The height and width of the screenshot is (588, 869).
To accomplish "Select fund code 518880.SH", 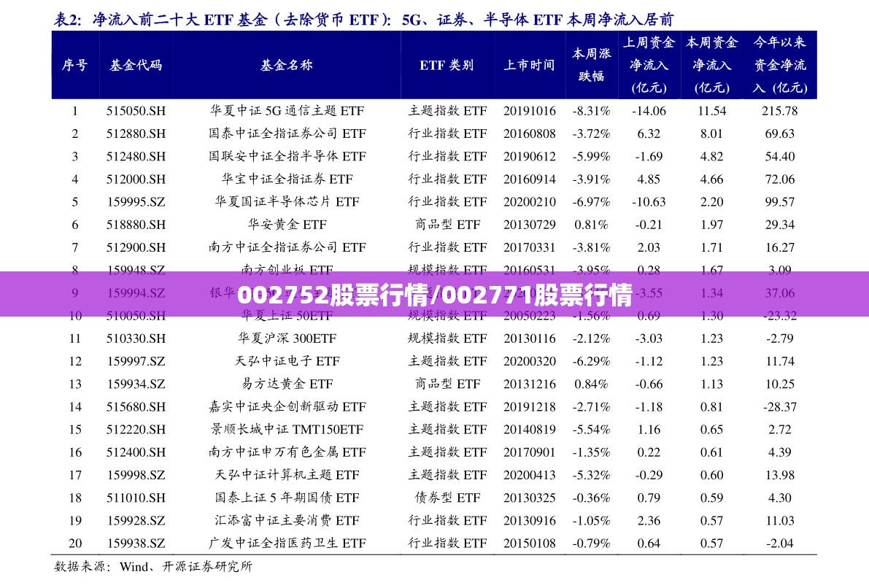I will click(136, 225).
